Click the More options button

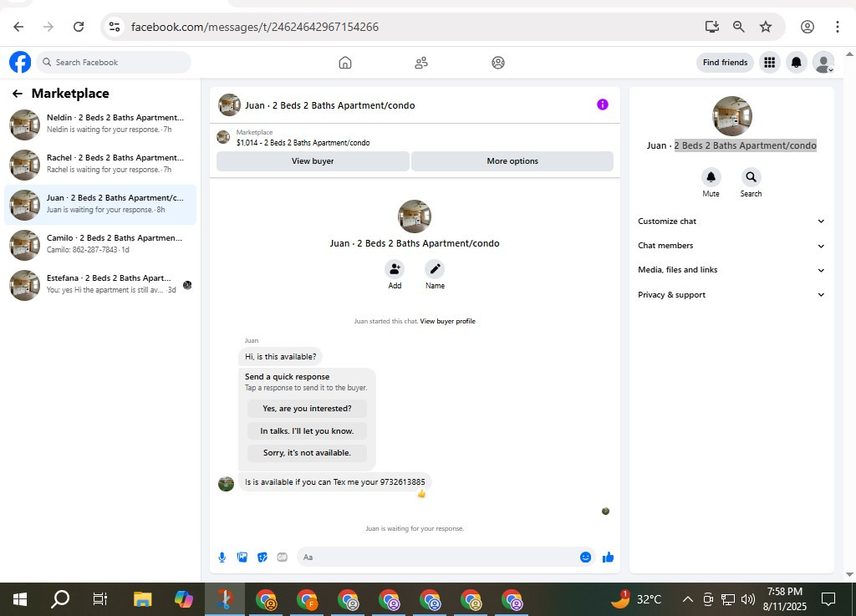(x=512, y=161)
